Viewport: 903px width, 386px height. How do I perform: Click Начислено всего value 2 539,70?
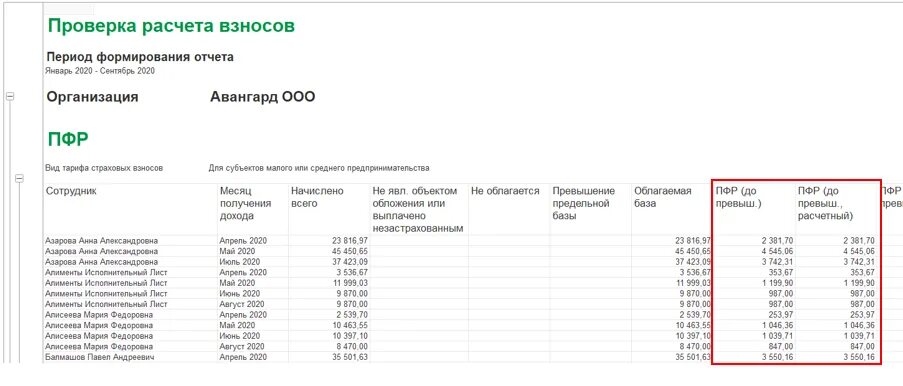pyautogui.click(x=351, y=315)
